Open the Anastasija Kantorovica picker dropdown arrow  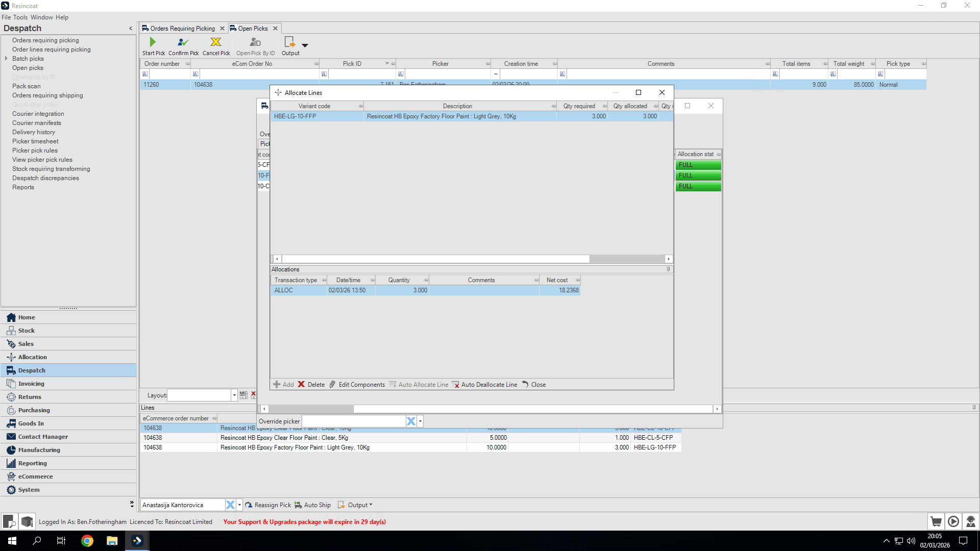click(x=239, y=505)
